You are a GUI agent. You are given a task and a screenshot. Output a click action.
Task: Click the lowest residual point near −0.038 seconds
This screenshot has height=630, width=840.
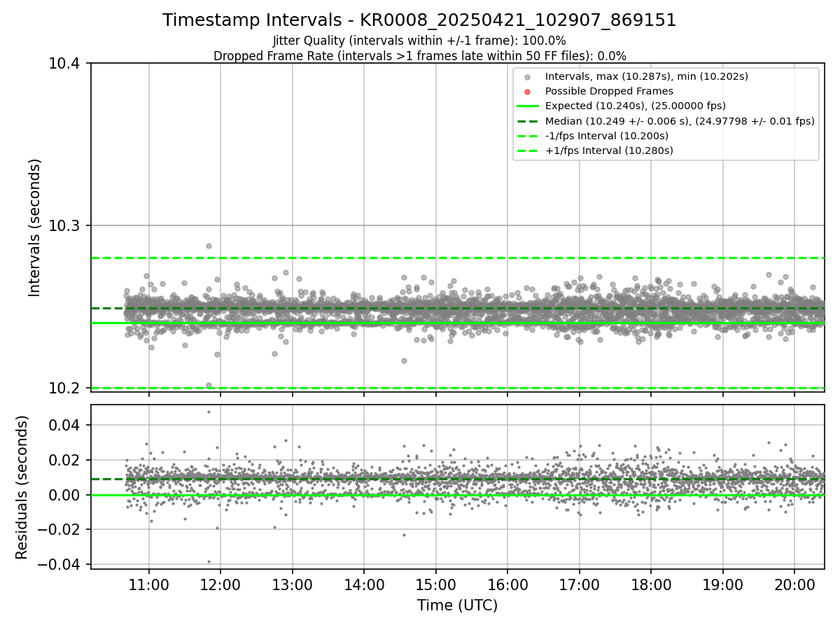[209, 561]
